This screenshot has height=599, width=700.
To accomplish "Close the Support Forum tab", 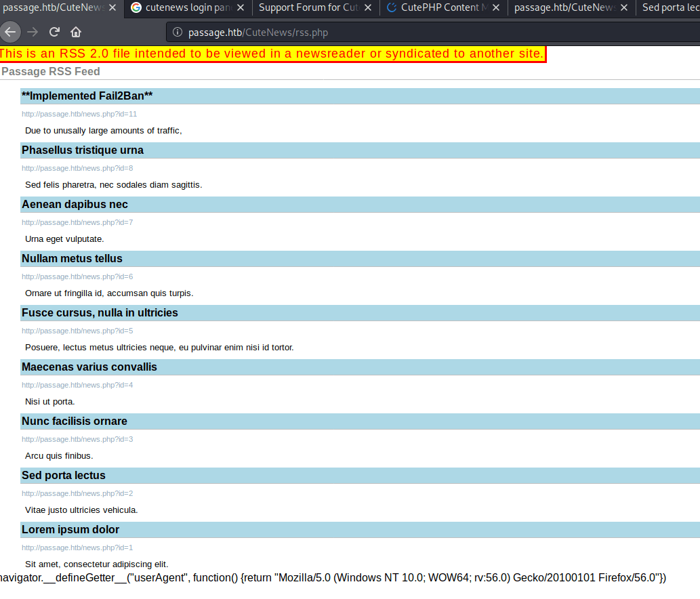I will (x=368, y=7).
